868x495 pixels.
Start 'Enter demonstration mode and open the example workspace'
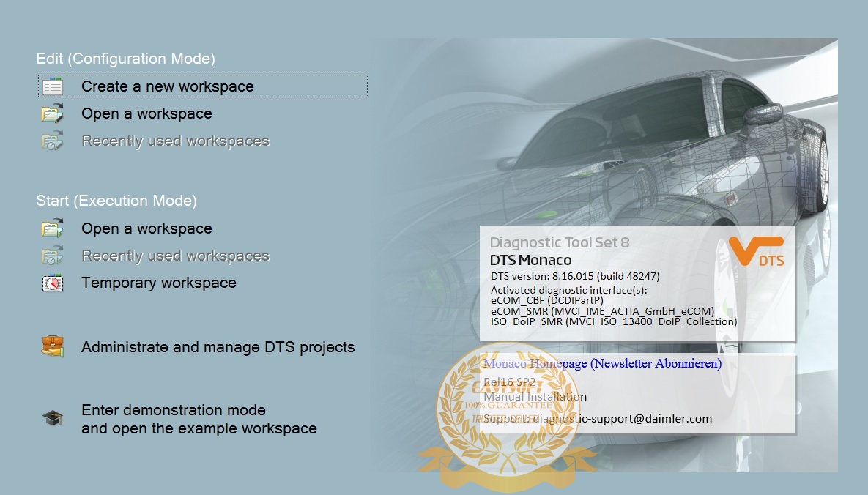click(x=199, y=419)
